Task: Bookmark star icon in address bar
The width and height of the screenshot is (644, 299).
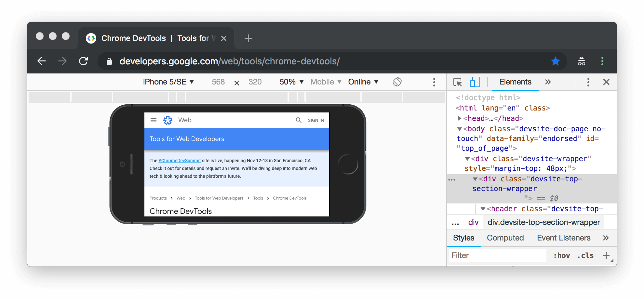Action: pos(555,61)
